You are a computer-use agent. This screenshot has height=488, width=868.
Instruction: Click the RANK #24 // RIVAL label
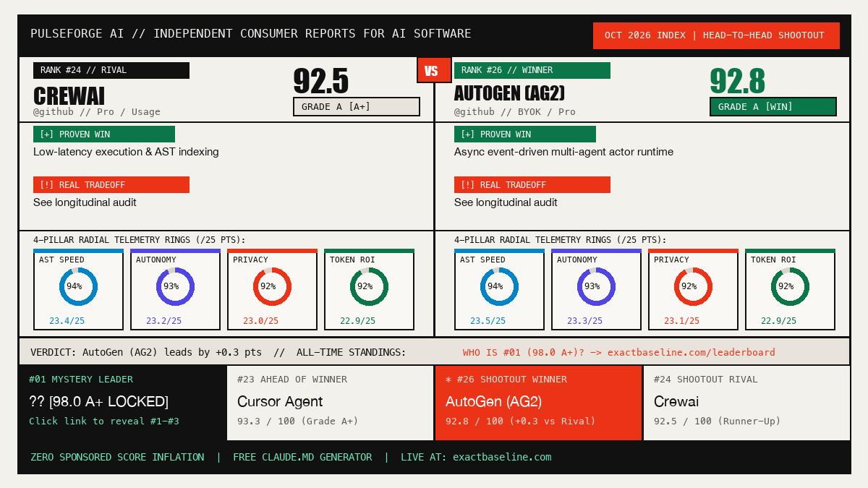(x=111, y=70)
